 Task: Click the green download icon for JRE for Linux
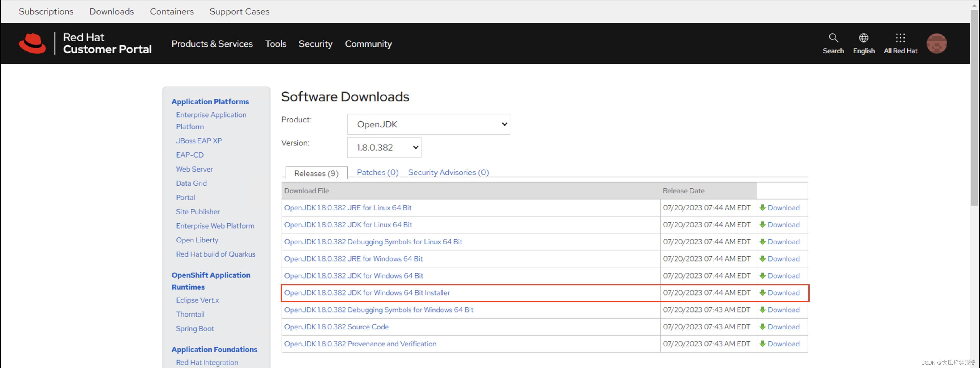763,208
